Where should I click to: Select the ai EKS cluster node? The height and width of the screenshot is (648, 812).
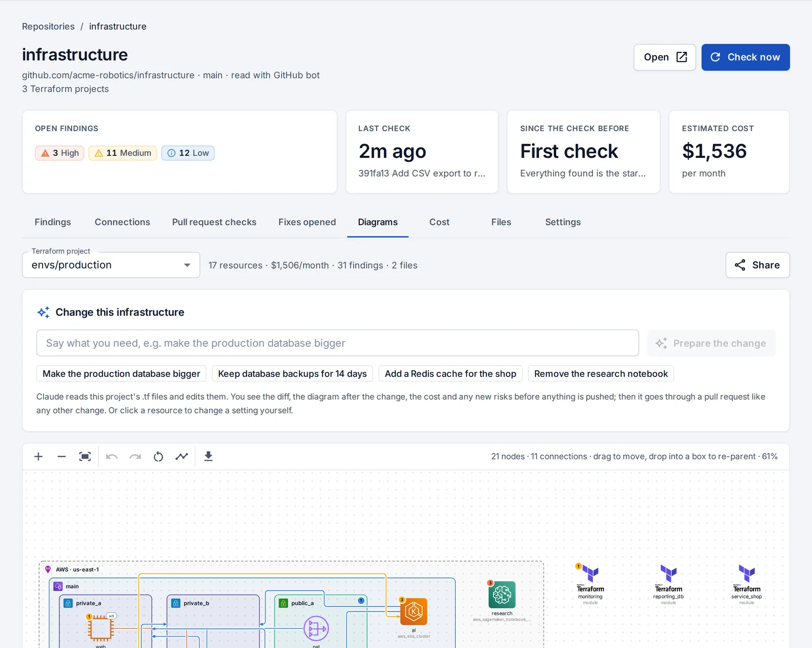(414, 611)
